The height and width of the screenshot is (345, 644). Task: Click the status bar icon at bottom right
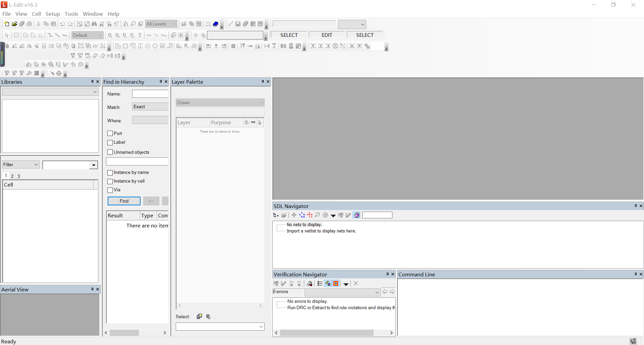(633, 341)
